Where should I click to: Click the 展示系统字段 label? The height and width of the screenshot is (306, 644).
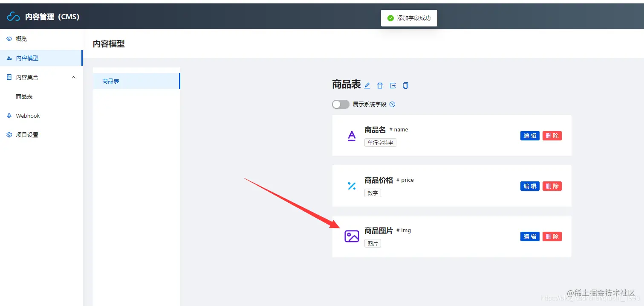(370, 105)
